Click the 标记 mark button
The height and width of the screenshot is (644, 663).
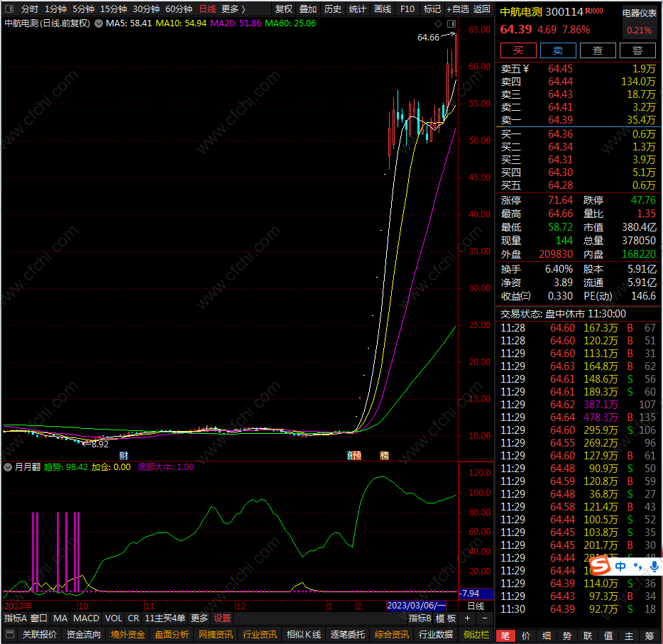432,9
